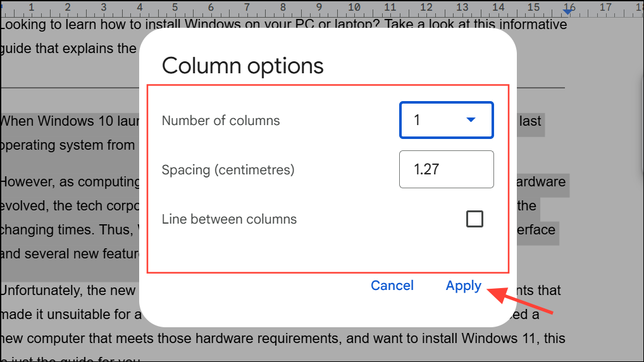The image size is (644, 362).
Task: Apply the column options
Action: pos(463,286)
